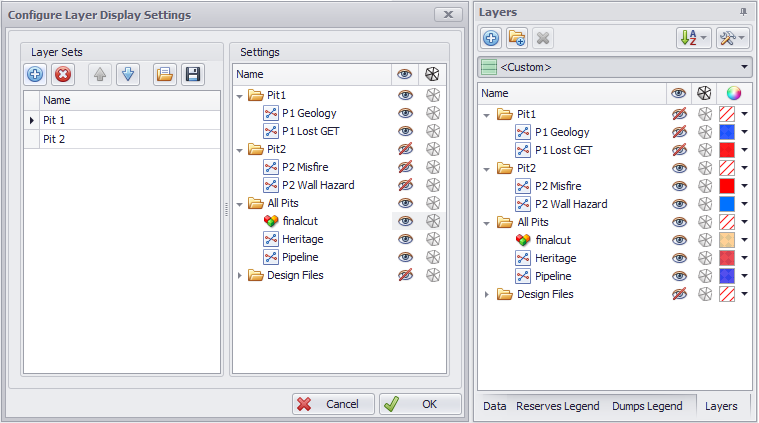Viewport: 759px width, 423px height.
Task: Collapse All Pits folder in Settings tree
Action: pyautogui.click(x=239, y=204)
